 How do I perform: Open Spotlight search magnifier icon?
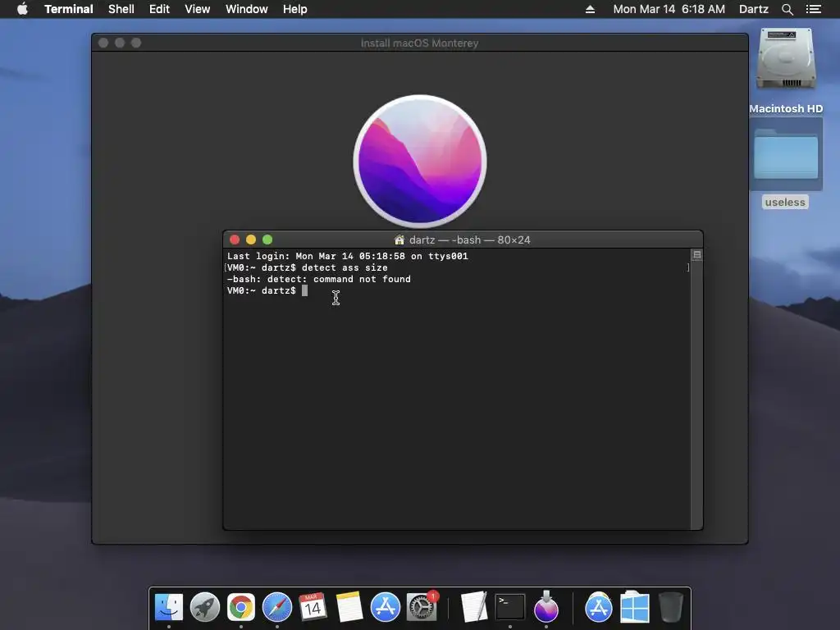point(787,9)
